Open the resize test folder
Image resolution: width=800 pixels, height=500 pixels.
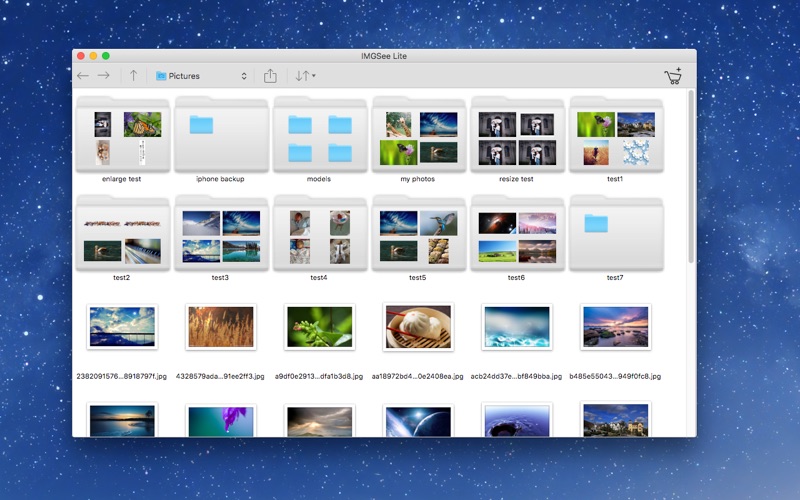click(x=517, y=134)
